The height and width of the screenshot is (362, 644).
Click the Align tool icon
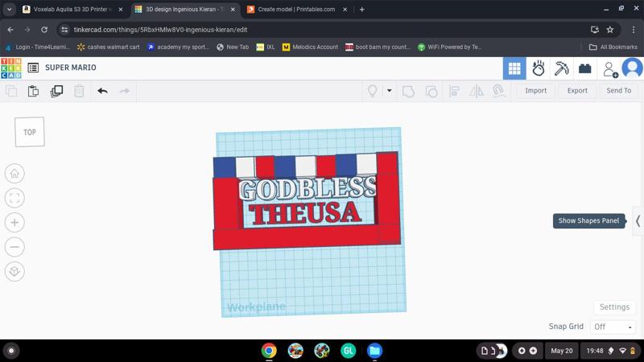coord(454,91)
